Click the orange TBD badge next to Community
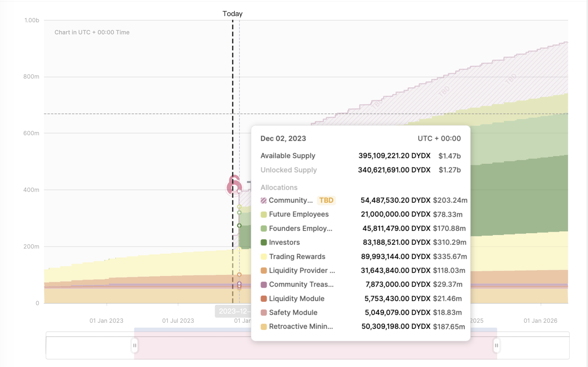 (x=326, y=200)
